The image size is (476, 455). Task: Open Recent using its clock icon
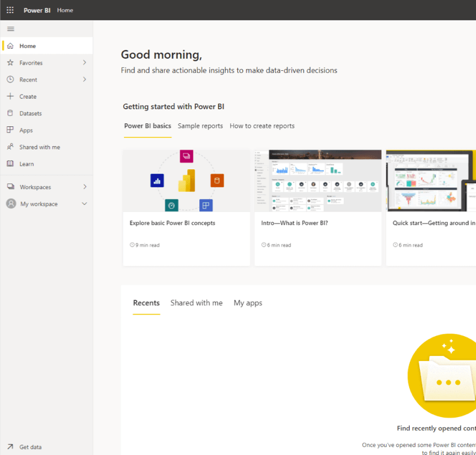(10, 79)
